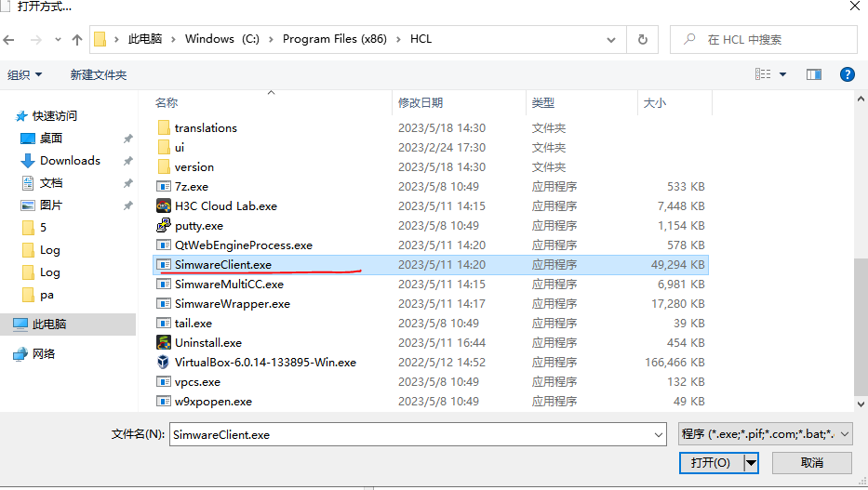
Task: Select the HCL breadcrumb segment
Action: [421, 39]
